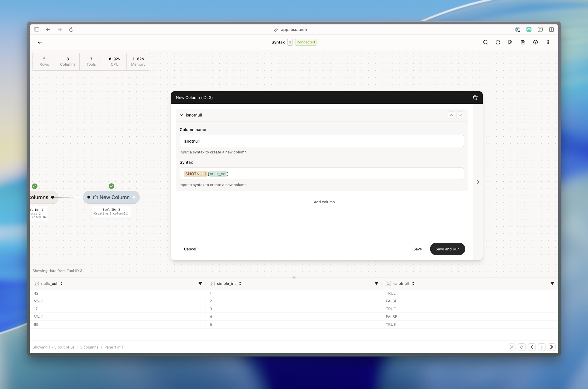Go back with the browser back arrow
The image size is (588, 389).
tap(48, 29)
